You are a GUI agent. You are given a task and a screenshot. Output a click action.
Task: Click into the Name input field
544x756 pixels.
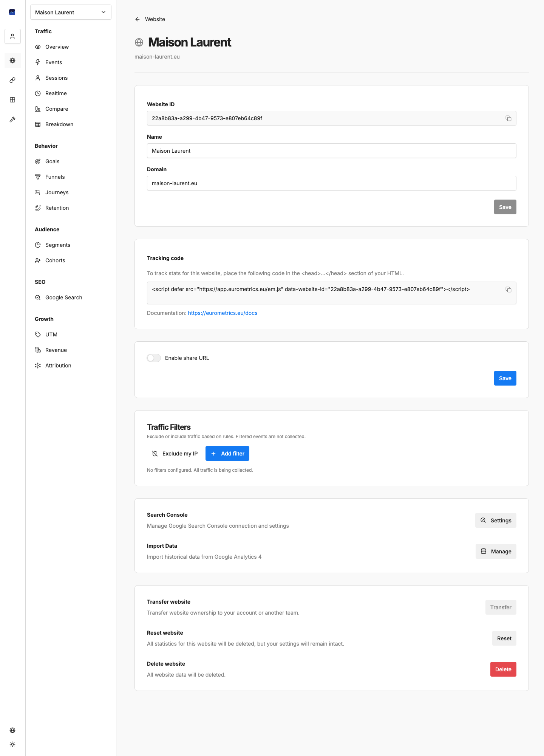332,151
